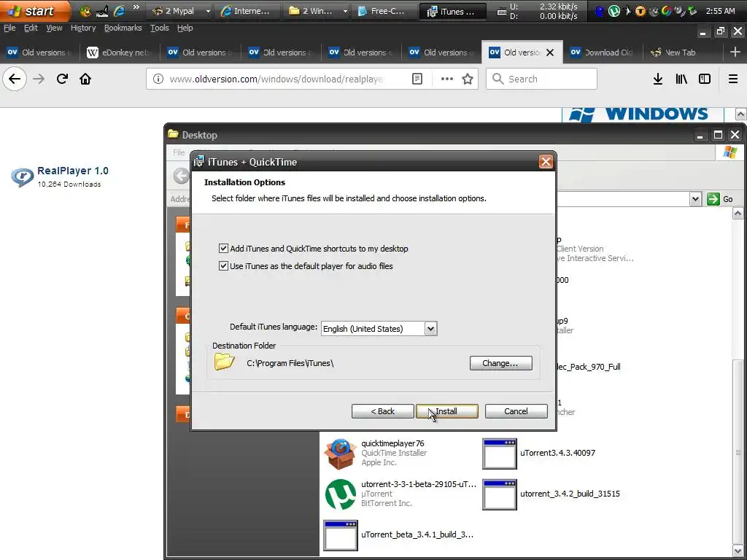Click the uTorrent icon in system tray

614,10
